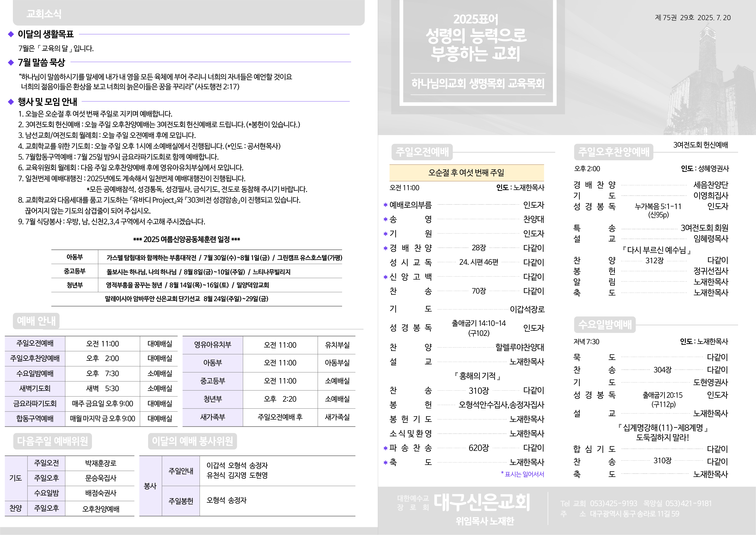This screenshot has height=535, width=756.
Task: Click the church phone number 053)425-9193
Action: [613, 503]
